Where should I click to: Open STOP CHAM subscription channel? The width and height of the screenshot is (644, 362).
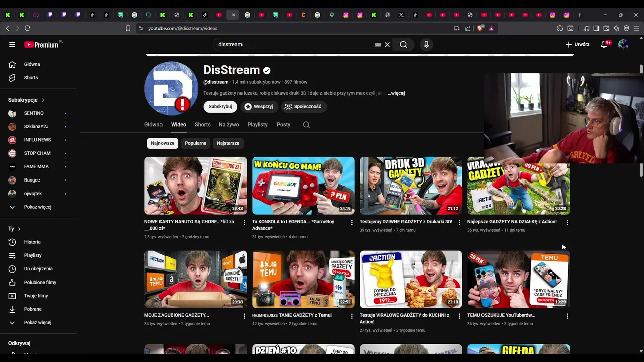(38, 153)
